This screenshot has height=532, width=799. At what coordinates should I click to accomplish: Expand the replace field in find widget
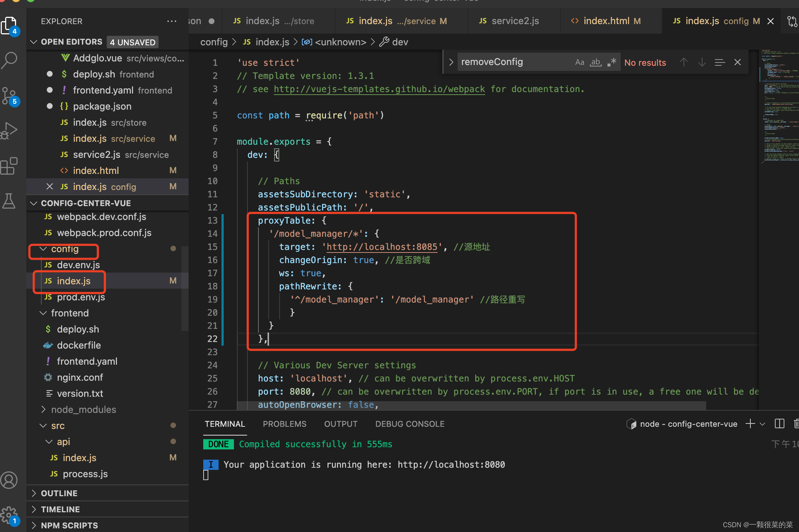click(451, 62)
